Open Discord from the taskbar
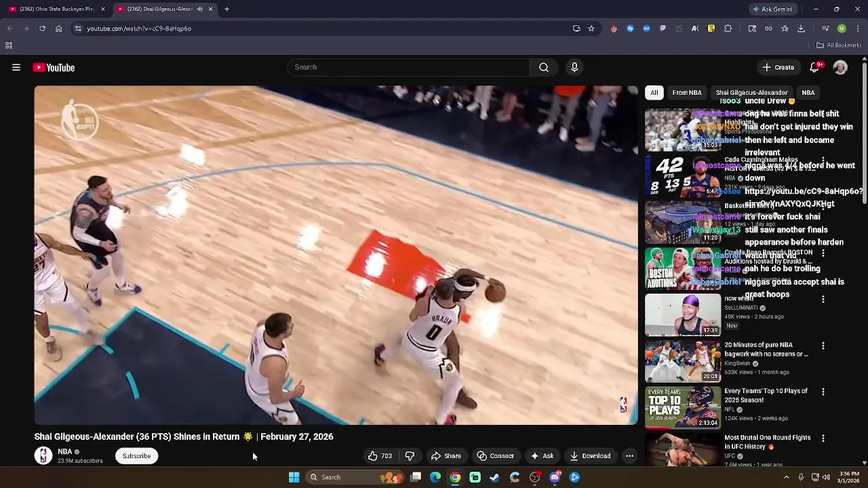This screenshot has width=868, height=488. (x=555, y=477)
